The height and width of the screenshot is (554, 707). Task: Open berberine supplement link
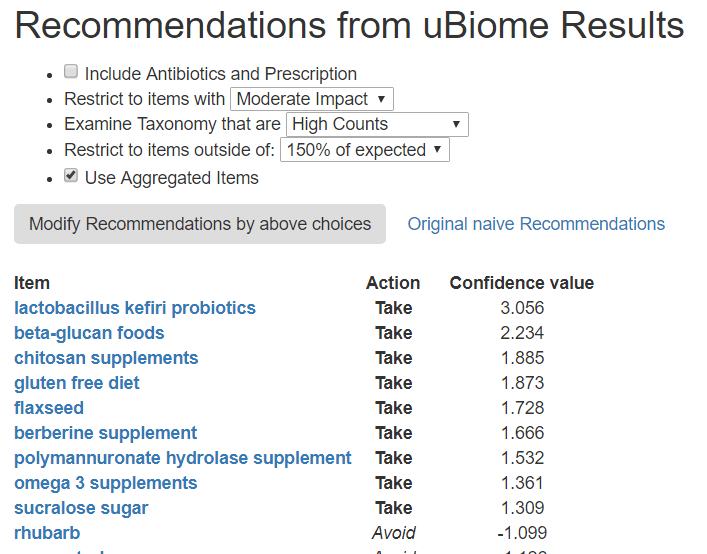105,433
